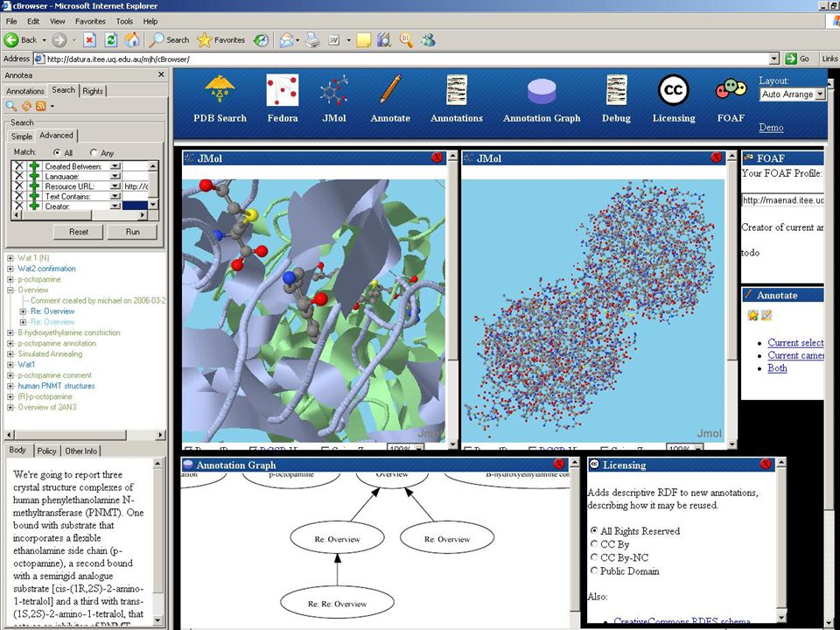Switch to the Policy tab
The height and width of the screenshot is (630, 840).
point(46,451)
